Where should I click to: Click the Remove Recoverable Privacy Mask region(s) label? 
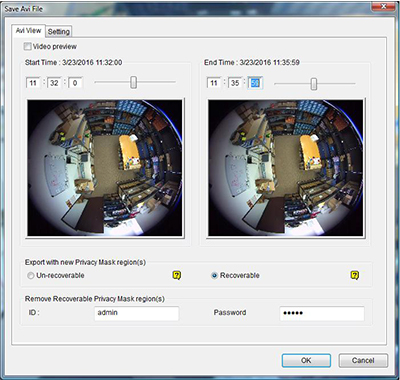[x=95, y=299]
